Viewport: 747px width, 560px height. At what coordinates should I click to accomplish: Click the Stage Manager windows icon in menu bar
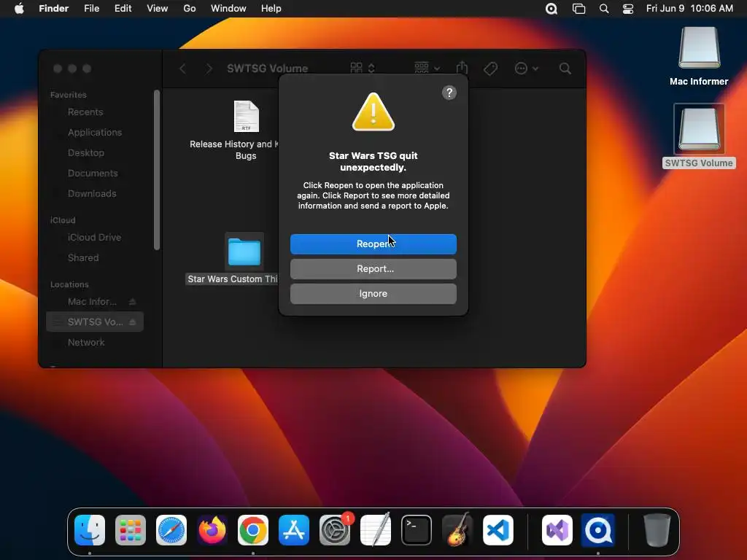[x=578, y=9]
